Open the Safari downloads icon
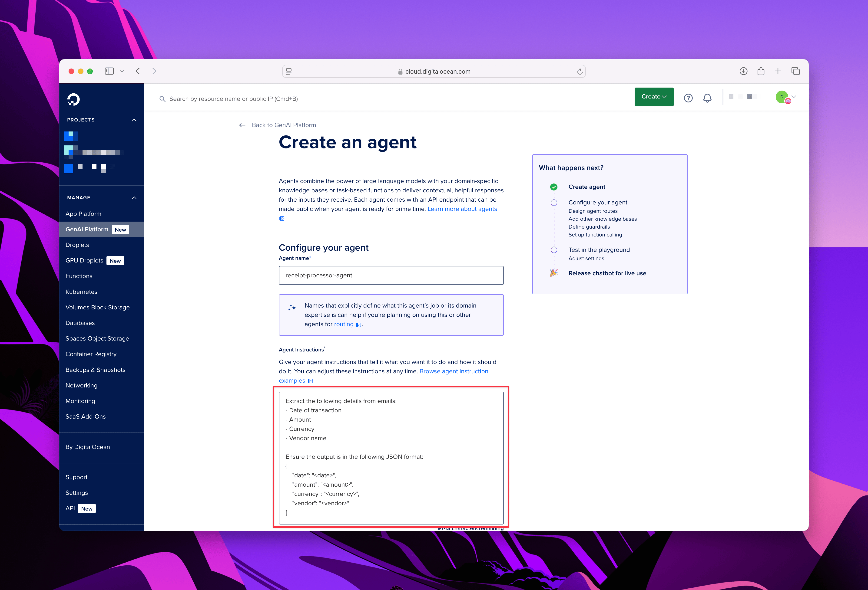 (x=743, y=71)
